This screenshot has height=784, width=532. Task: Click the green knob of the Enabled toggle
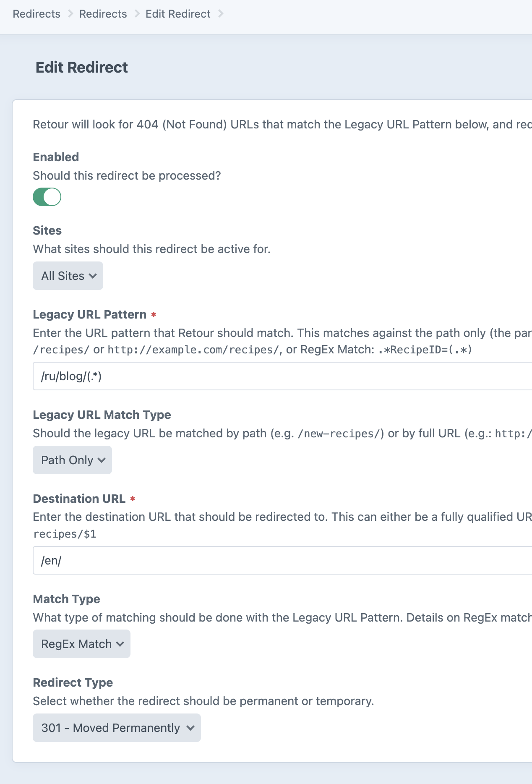click(x=52, y=196)
